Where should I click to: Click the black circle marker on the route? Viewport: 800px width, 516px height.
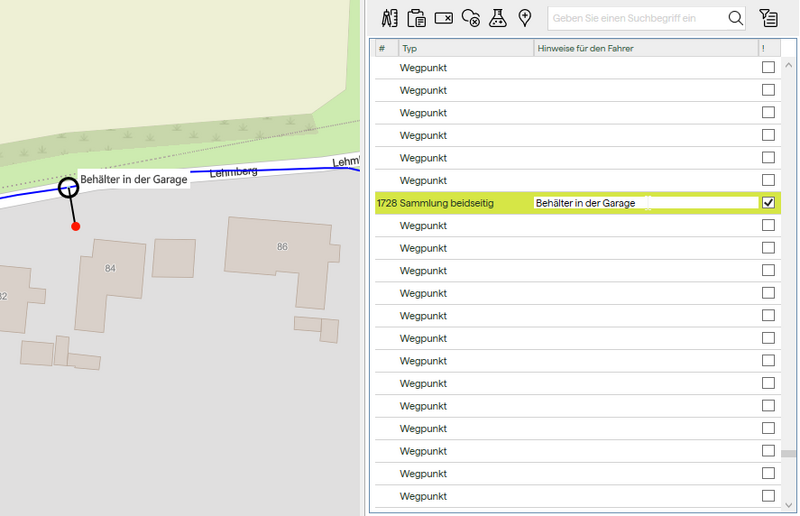point(68,187)
